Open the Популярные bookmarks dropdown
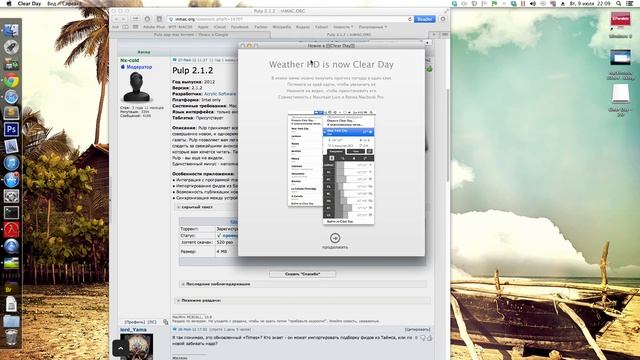The width and height of the screenshot is (640, 360). coord(372,27)
